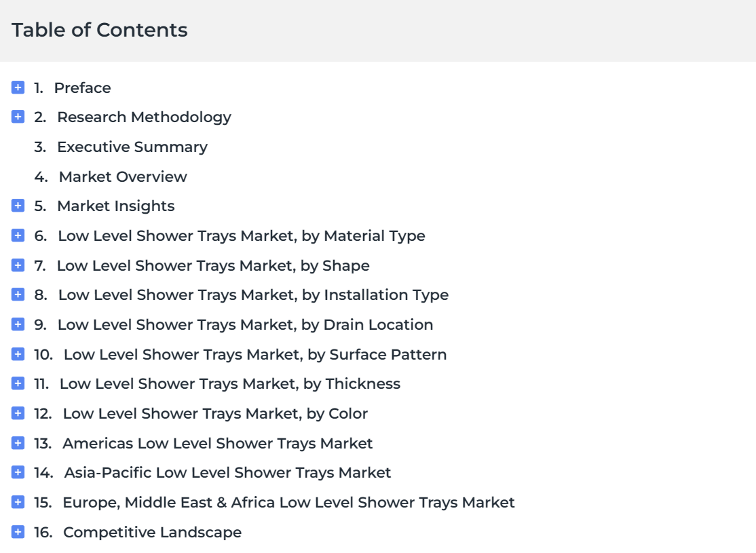Expand the Preface section plus icon
The image size is (756, 553).
18,88
